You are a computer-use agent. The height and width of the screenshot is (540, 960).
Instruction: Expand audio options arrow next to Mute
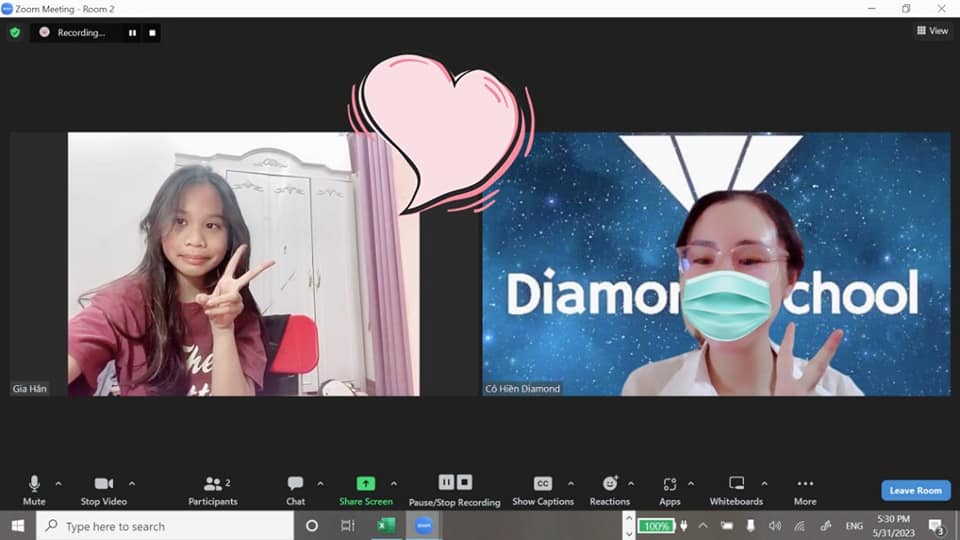tap(58, 483)
